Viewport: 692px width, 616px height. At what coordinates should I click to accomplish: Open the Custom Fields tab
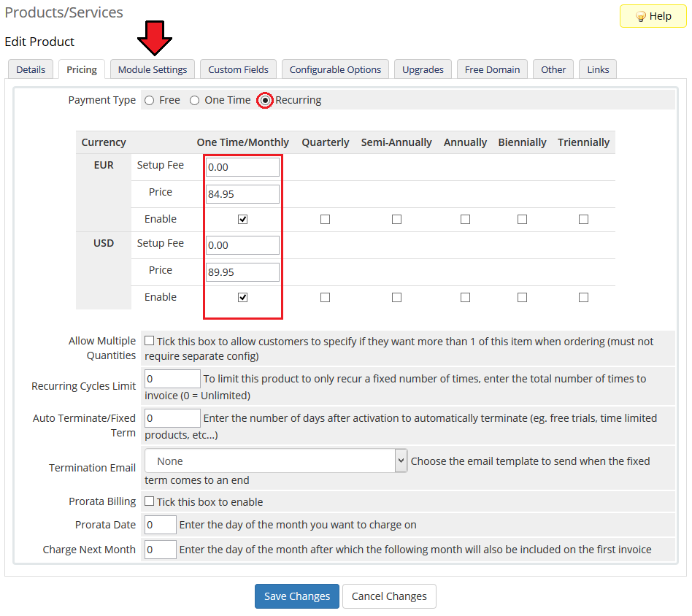pyautogui.click(x=238, y=70)
